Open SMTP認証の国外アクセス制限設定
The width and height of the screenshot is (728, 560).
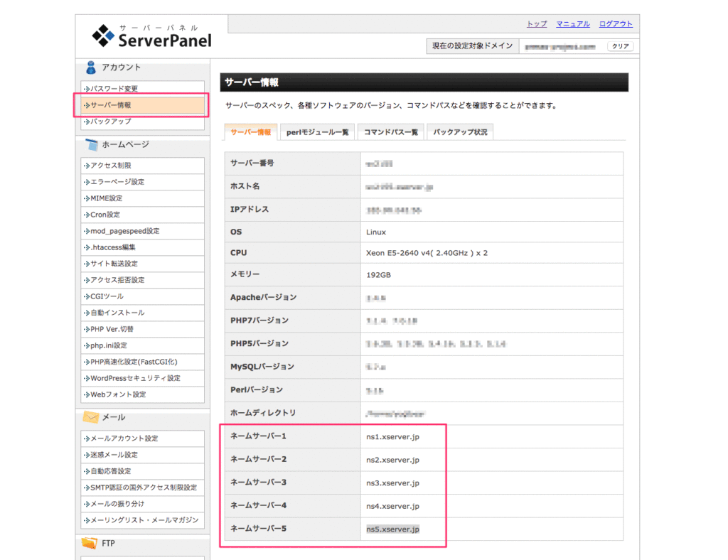(142, 488)
